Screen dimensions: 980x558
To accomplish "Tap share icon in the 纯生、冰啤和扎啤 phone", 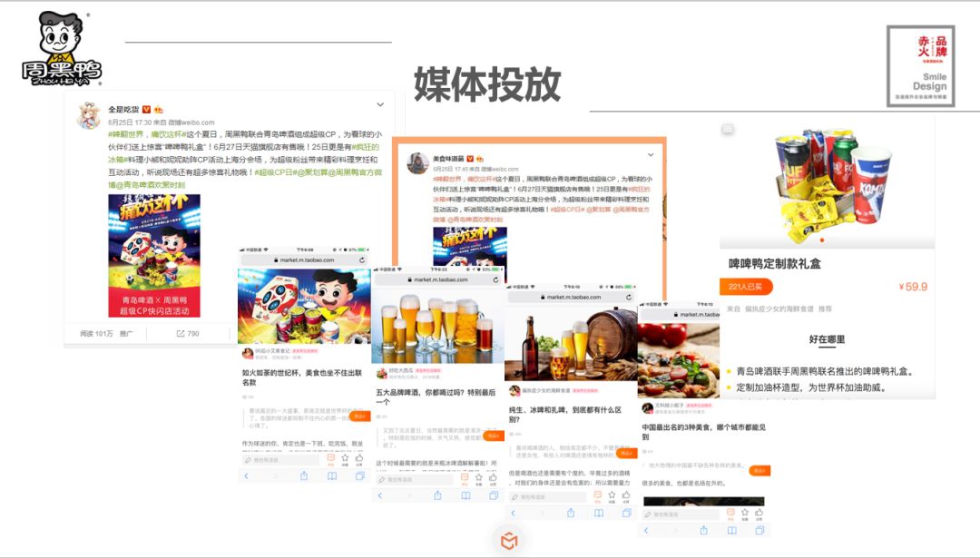I will pyautogui.click(x=571, y=513).
